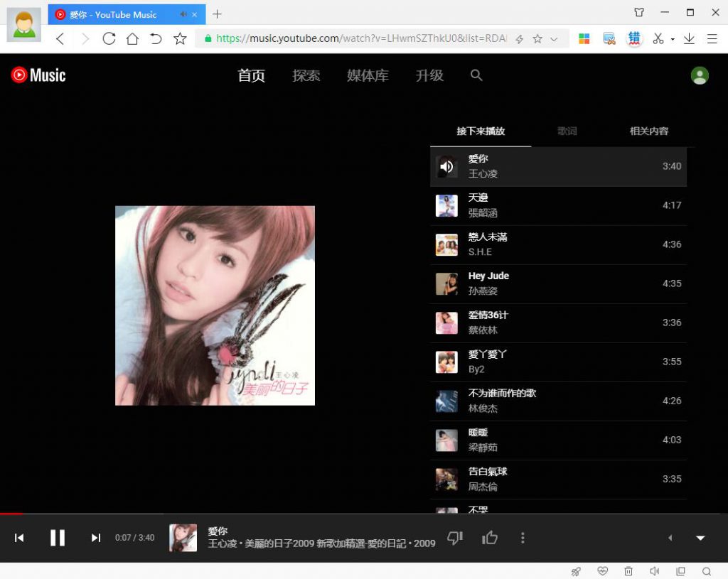Open the search magnifier in navigation
The image size is (728, 579).
(x=476, y=75)
